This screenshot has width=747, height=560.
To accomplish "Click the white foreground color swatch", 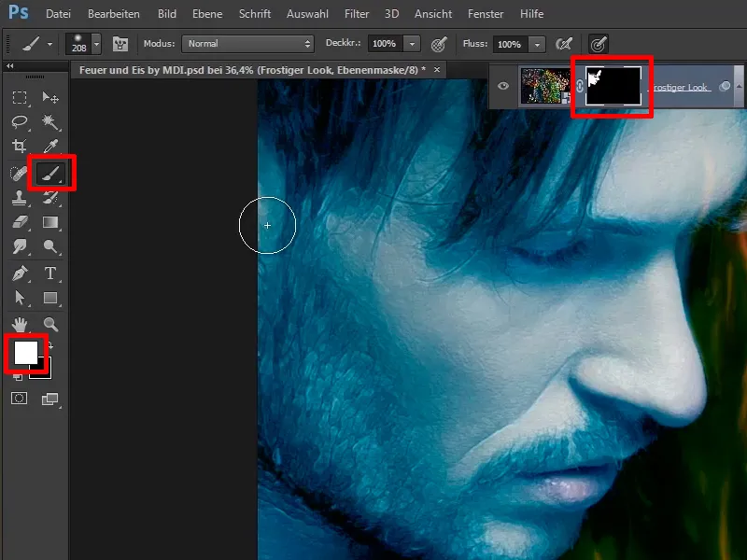I will (x=26, y=353).
